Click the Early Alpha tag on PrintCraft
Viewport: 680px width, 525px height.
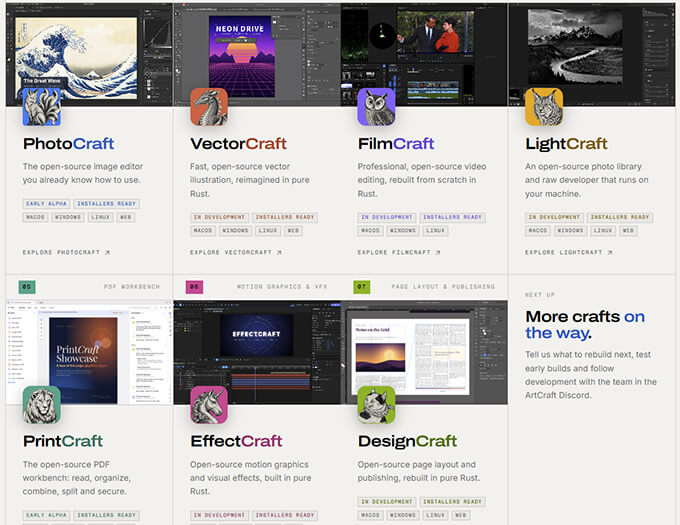pos(46,515)
